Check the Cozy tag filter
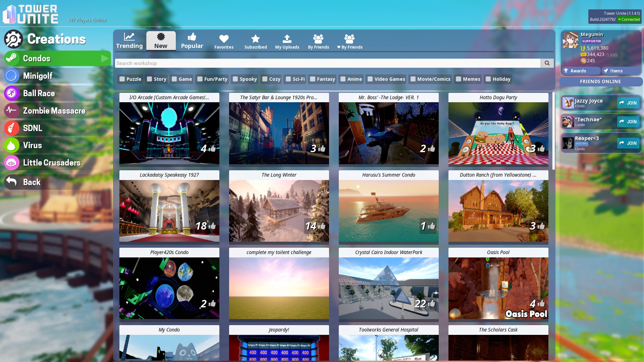 coord(265,79)
